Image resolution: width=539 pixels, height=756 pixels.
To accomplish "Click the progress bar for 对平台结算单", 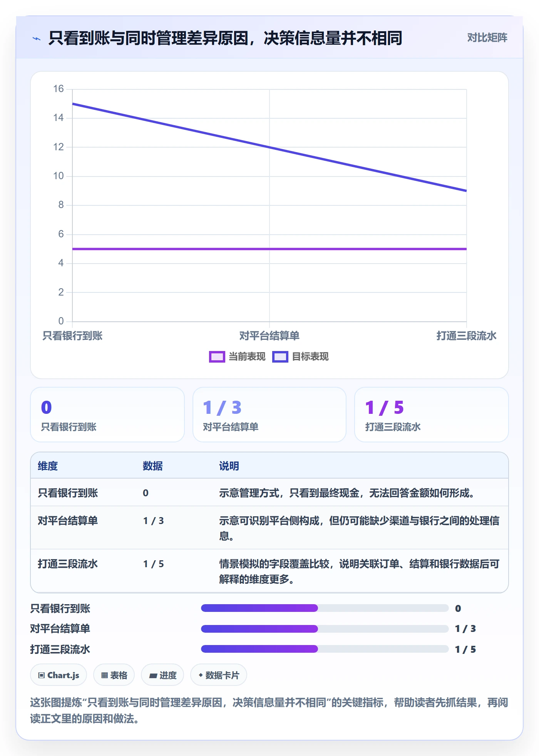I will coord(325,629).
